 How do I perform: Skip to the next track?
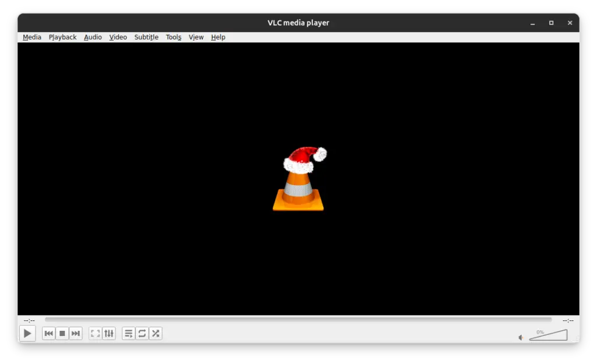click(75, 333)
